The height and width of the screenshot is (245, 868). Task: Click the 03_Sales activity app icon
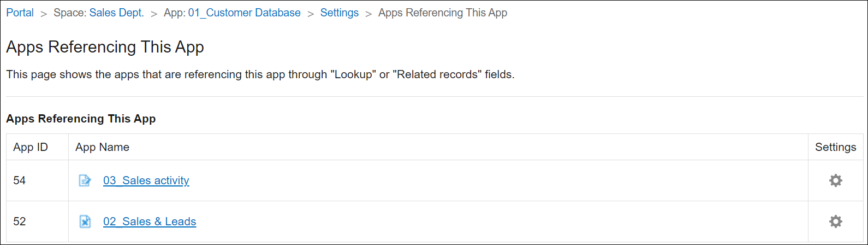pyautogui.click(x=85, y=180)
